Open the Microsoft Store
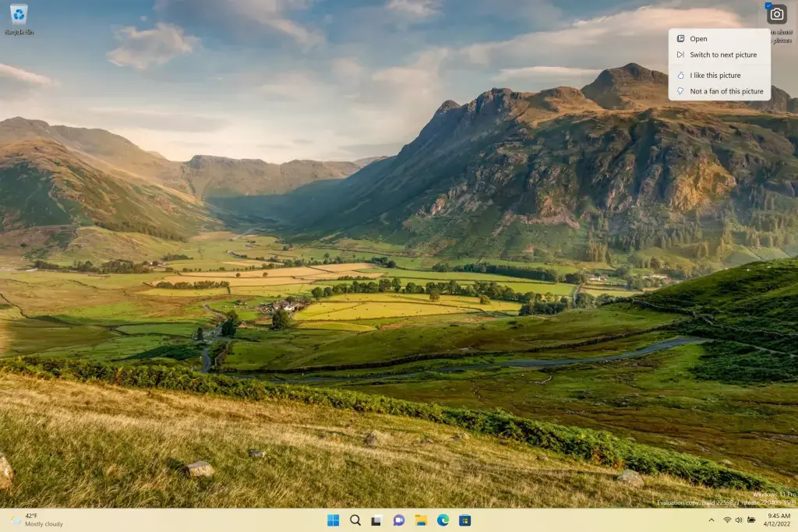 tap(465, 520)
